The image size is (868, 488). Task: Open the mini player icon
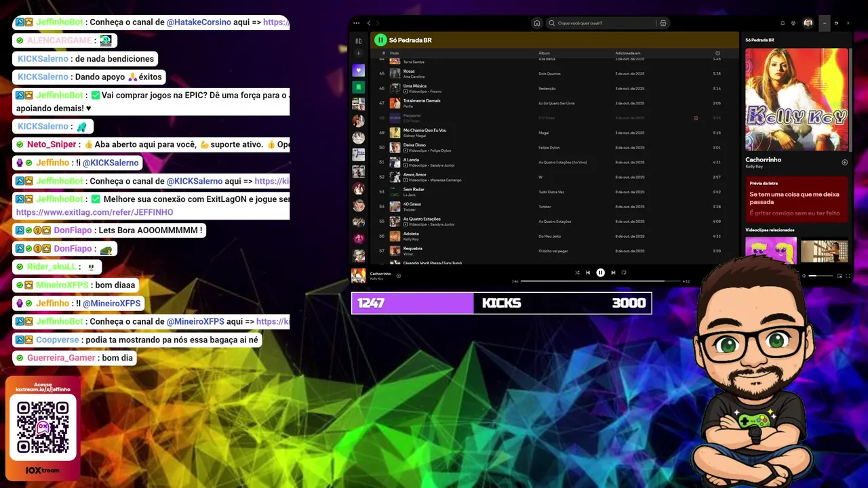(840, 276)
